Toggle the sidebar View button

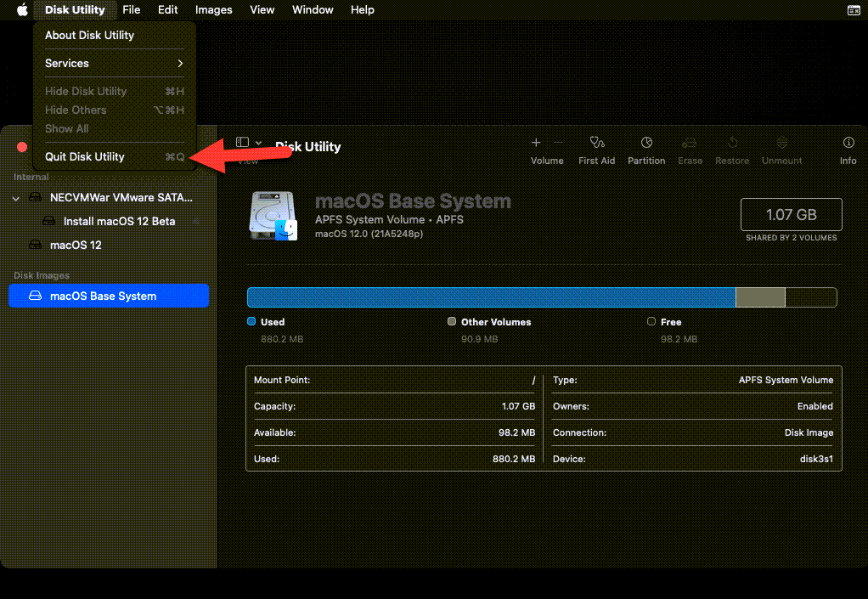pos(243,143)
